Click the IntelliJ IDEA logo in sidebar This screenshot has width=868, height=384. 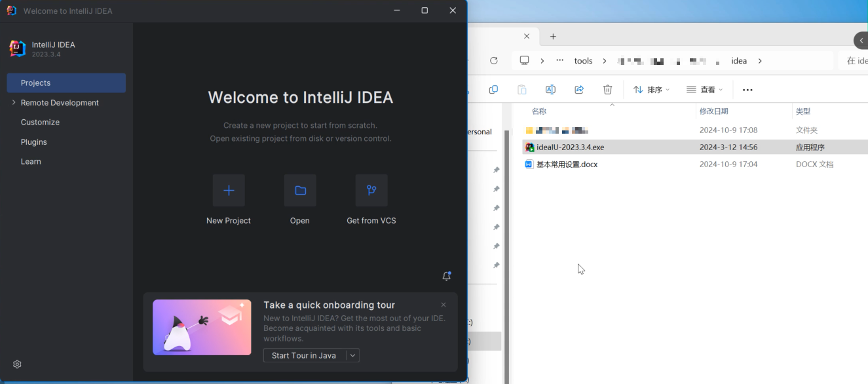pos(17,48)
